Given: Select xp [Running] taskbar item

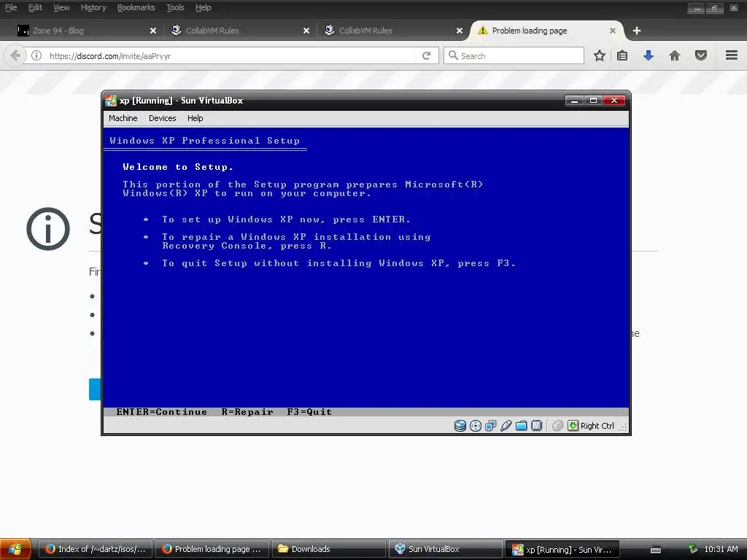Looking at the screenshot, I should [x=562, y=549].
